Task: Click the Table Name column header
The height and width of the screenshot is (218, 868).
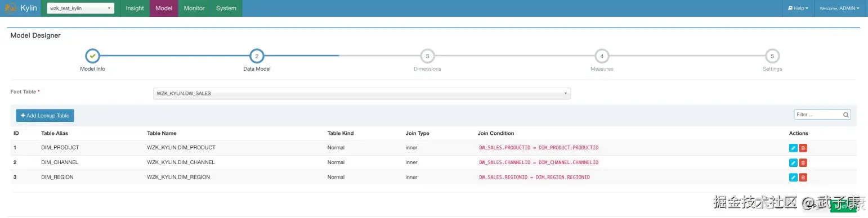Action: [x=162, y=133]
